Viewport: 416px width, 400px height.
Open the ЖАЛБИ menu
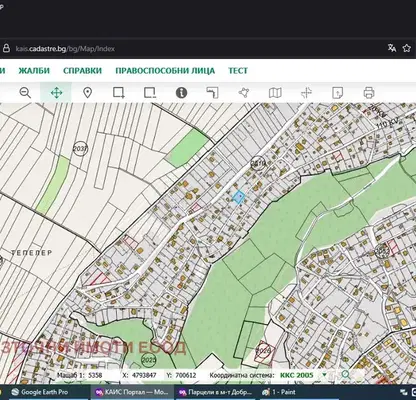pyautogui.click(x=34, y=71)
